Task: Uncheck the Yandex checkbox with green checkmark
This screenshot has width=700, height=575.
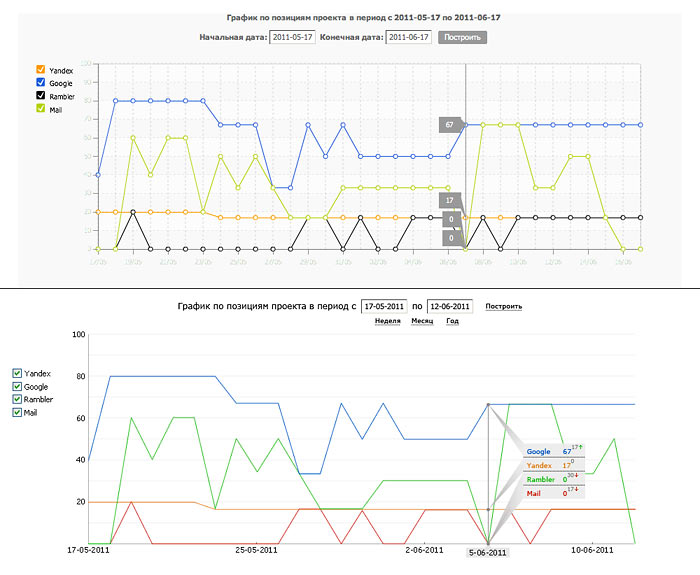Action: (16, 373)
